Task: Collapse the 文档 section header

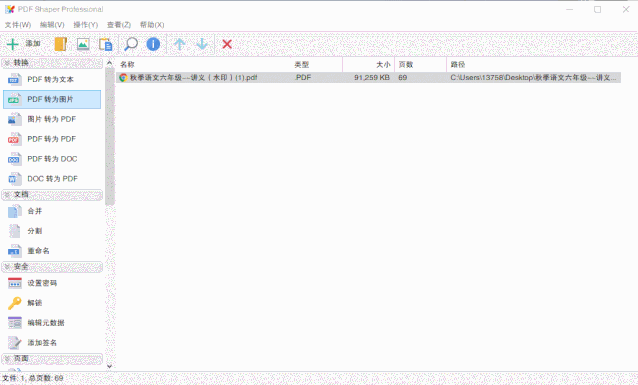Action: point(52,195)
